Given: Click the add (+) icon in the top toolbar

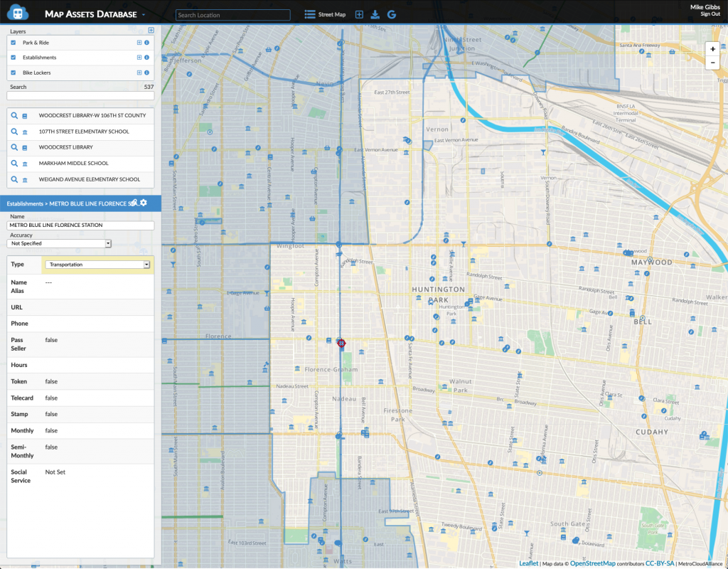Looking at the screenshot, I should (358, 14).
